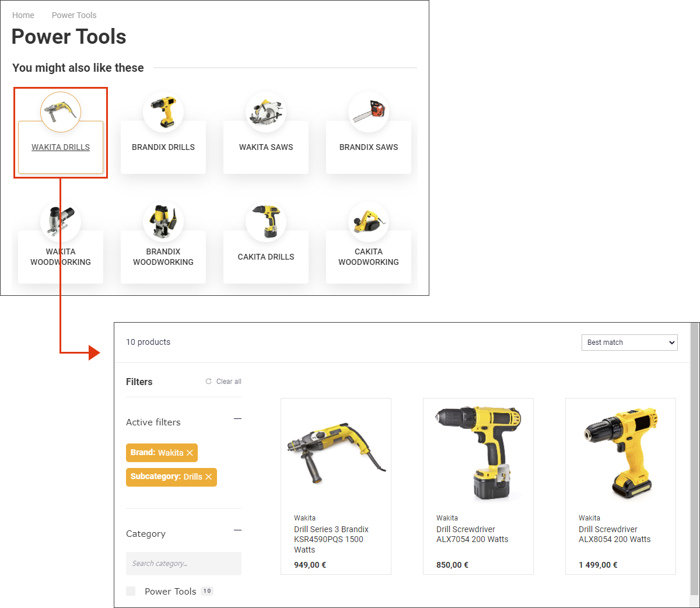Collapse the Active filters section

point(237,419)
